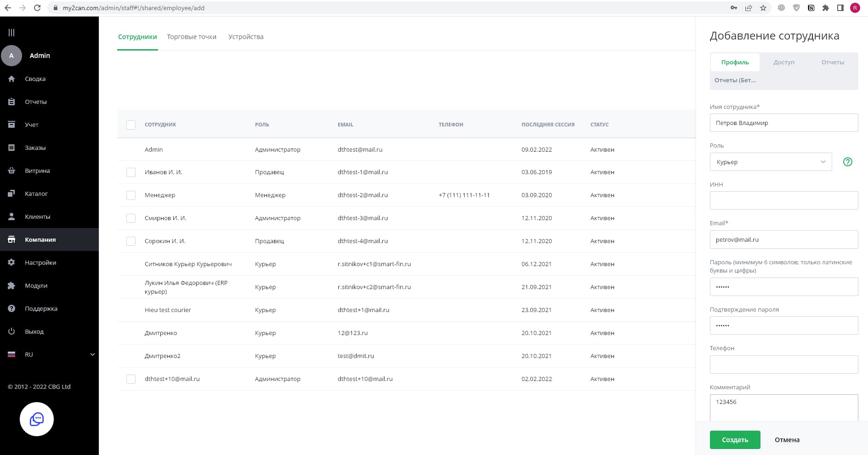Click Выход power icon
Screen dimensions: 868x455
pyautogui.click(x=11, y=331)
